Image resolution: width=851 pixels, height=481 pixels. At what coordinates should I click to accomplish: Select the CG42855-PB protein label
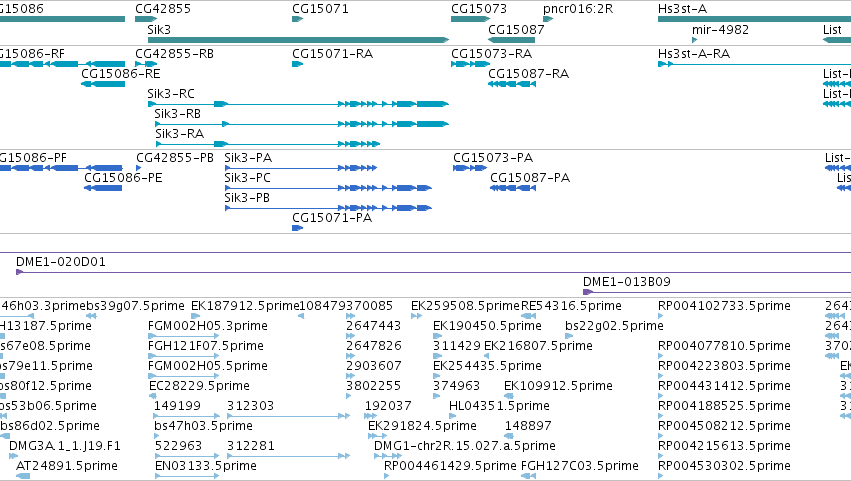[175, 158]
